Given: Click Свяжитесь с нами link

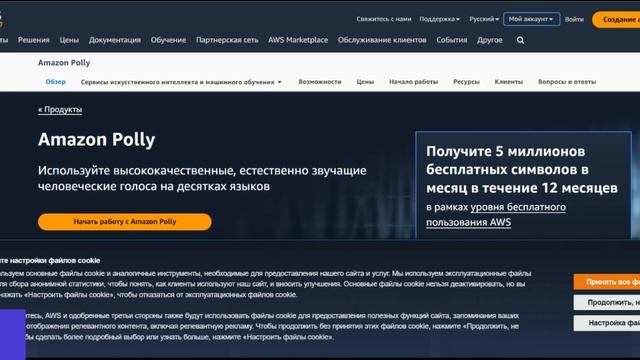Looking at the screenshot, I should tap(384, 19).
